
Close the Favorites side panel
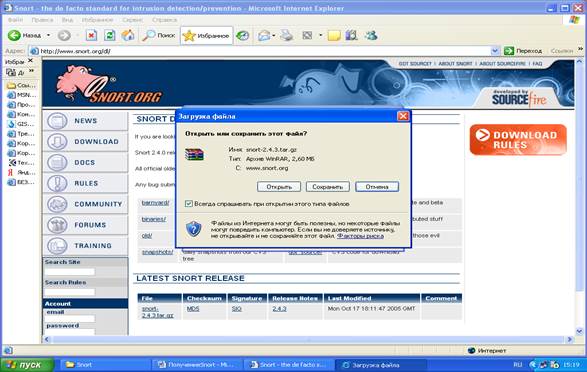coord(31,61)
